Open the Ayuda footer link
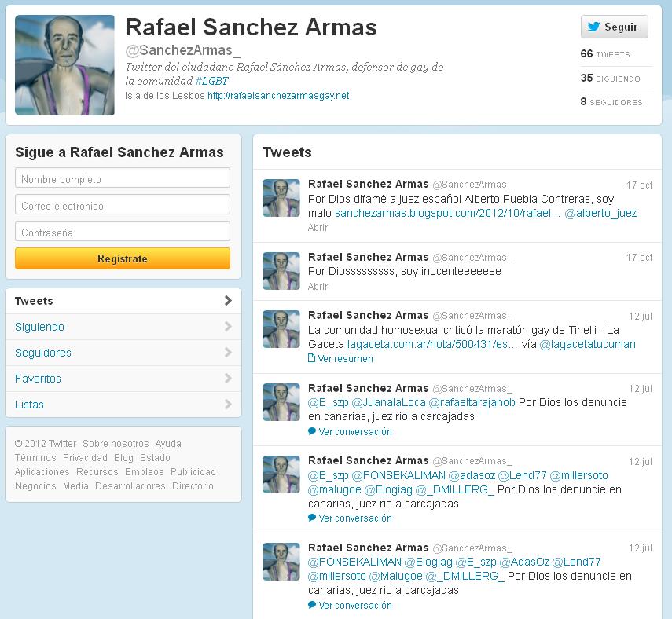The image size is (672, 619). coord(168,444)
